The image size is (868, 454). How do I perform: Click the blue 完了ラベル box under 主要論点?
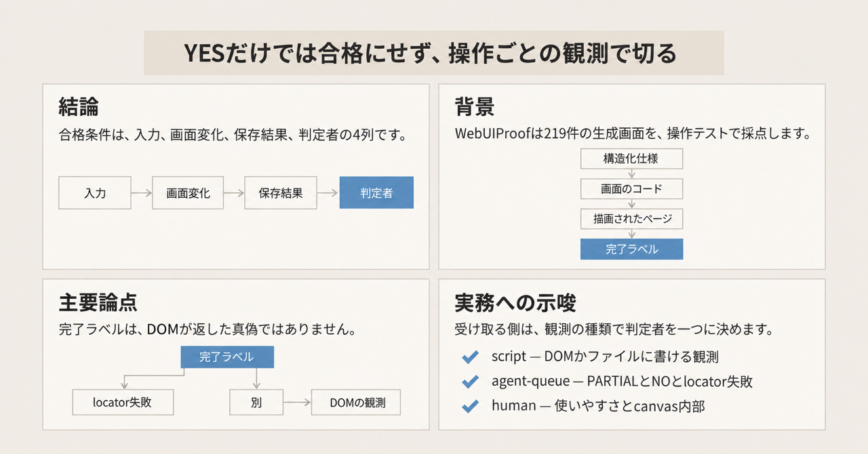click(227, 357)
